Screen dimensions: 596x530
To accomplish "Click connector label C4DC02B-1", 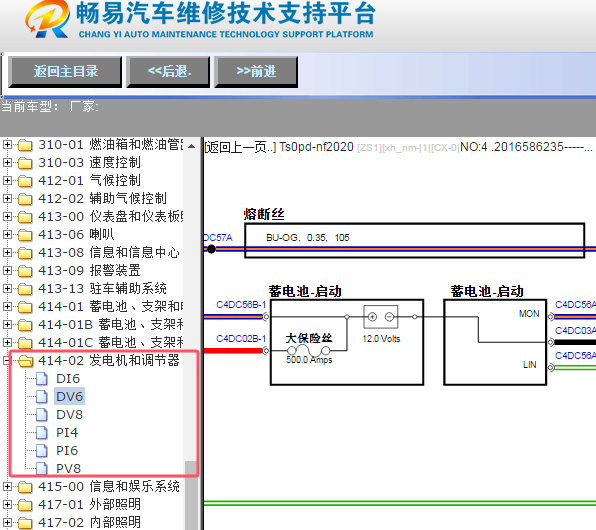I will tap(241, 338).
